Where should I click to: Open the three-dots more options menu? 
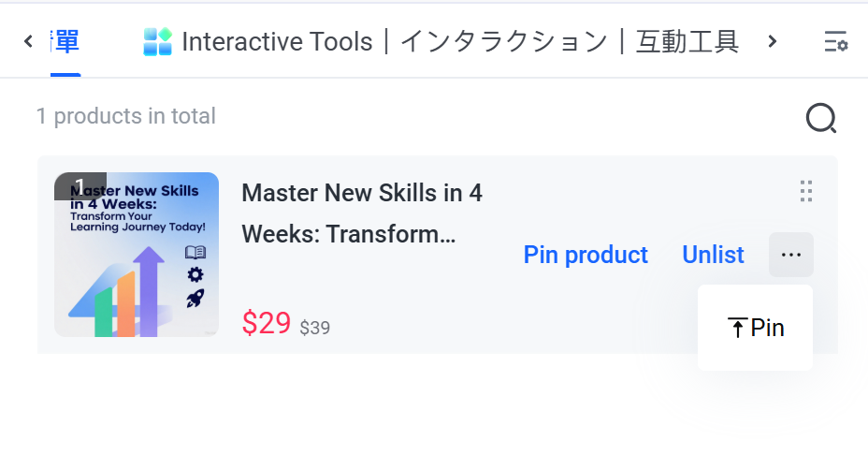[791, 255]
